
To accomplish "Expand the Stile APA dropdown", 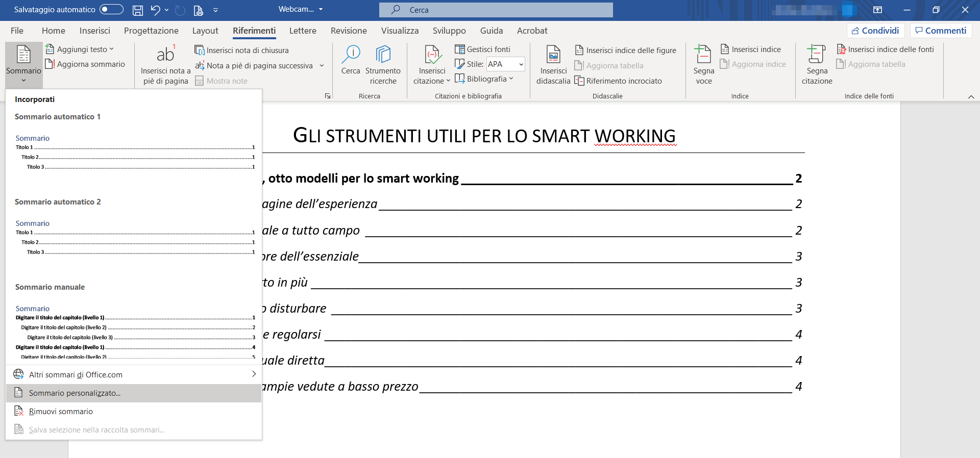I will point(521,64).
